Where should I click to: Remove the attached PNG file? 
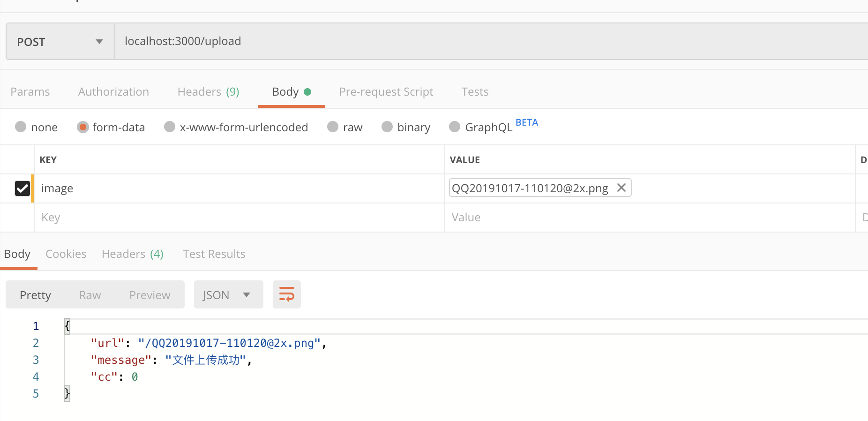click(x=621, y=188)
